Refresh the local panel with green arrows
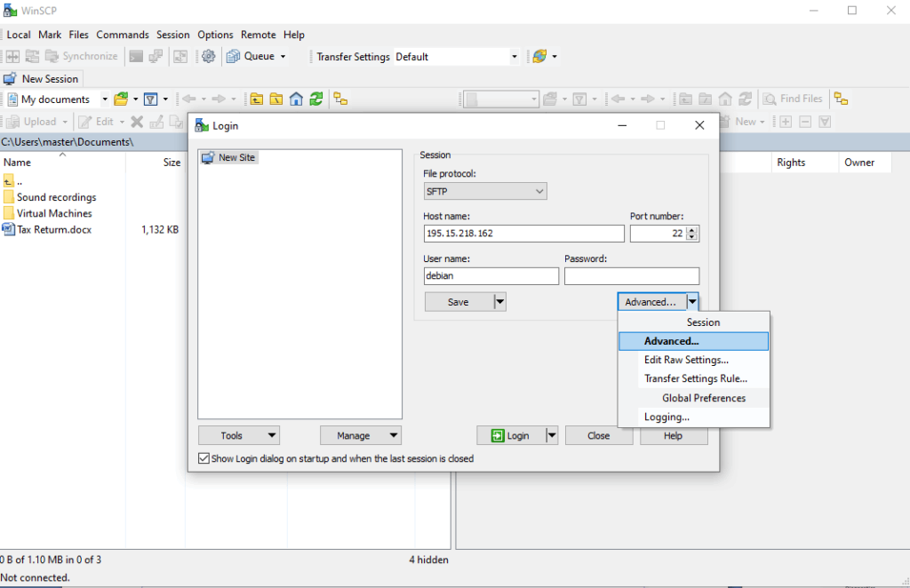910x588 pixels. [315, 99]
